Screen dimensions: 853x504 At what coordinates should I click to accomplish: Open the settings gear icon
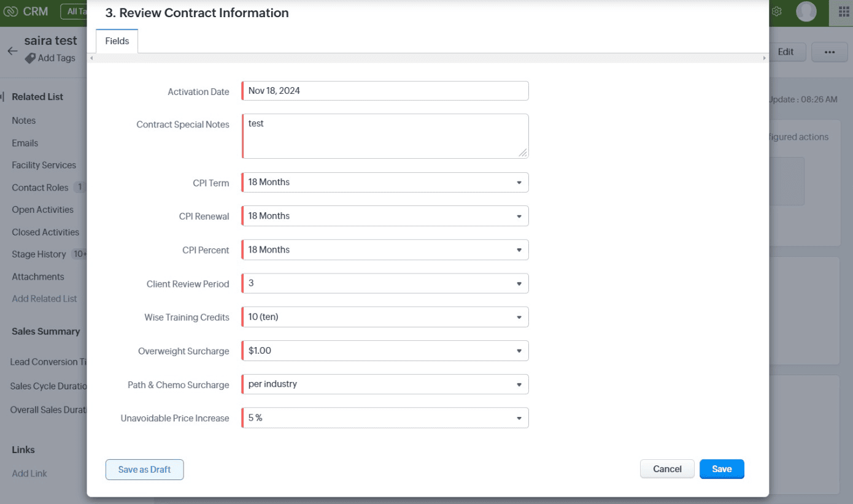point(776,12)
